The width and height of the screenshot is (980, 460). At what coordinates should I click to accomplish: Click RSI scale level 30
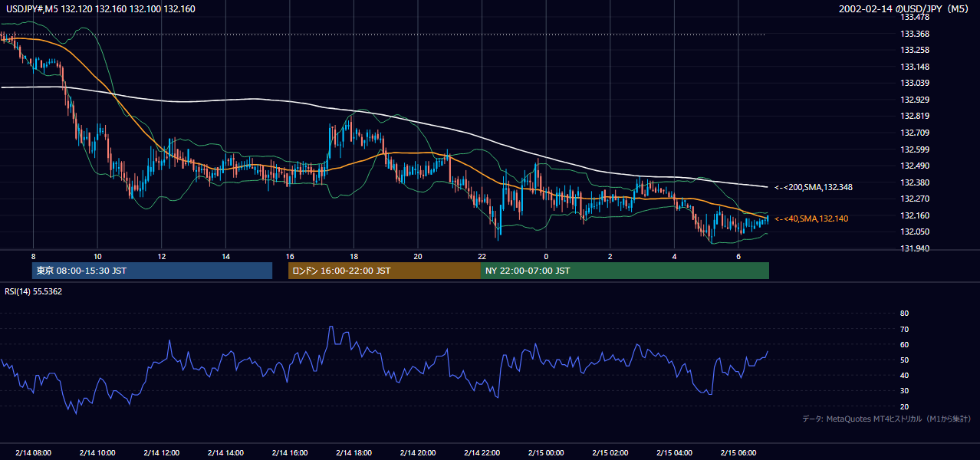[x=904, y=391]
